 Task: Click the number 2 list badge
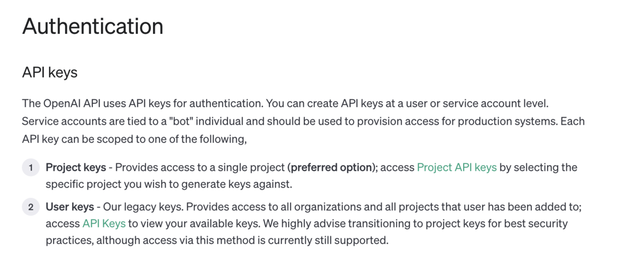(31, 207)
